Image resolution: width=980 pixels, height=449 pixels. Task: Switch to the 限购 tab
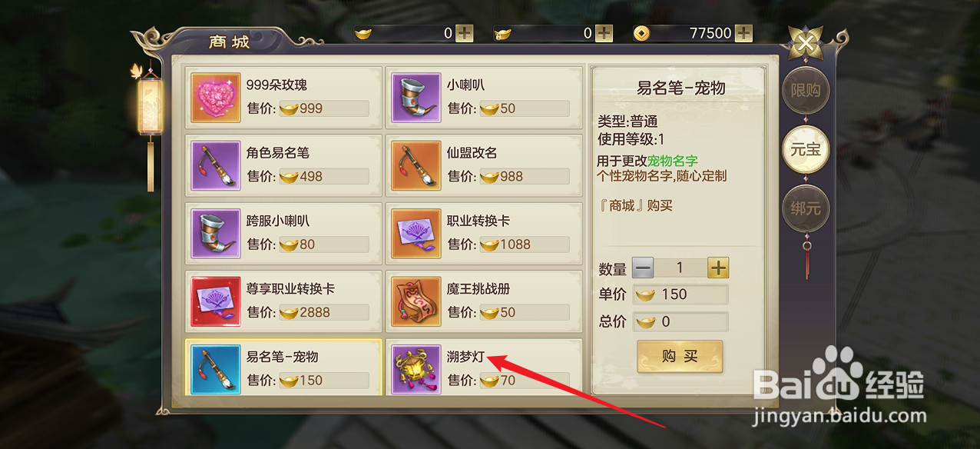[806, 91]
